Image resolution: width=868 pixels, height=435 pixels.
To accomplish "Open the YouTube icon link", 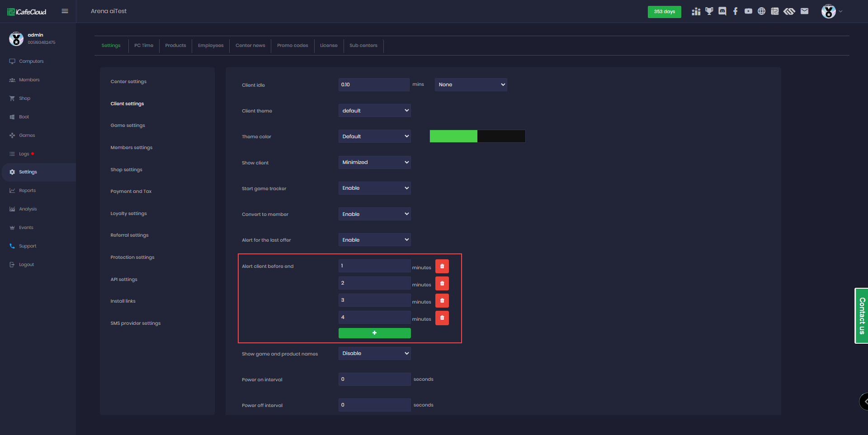I will (749, 11).
